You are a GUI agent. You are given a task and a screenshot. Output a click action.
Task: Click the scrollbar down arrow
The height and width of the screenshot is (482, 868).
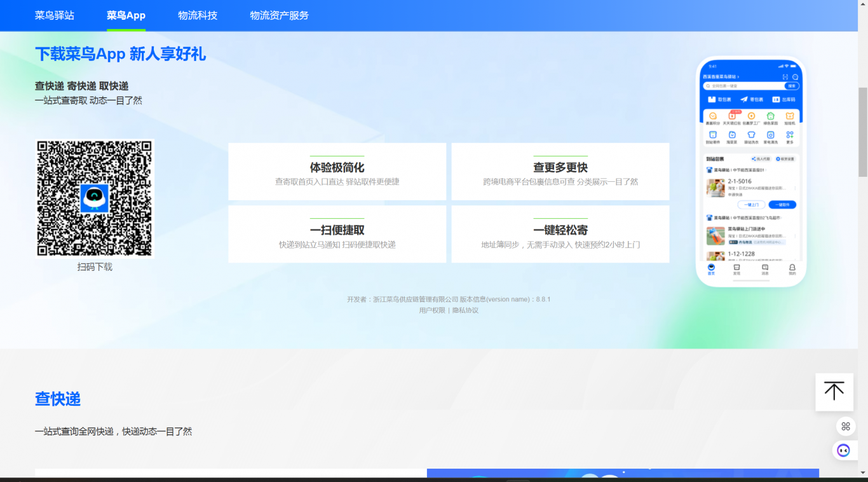pos(863,472)
